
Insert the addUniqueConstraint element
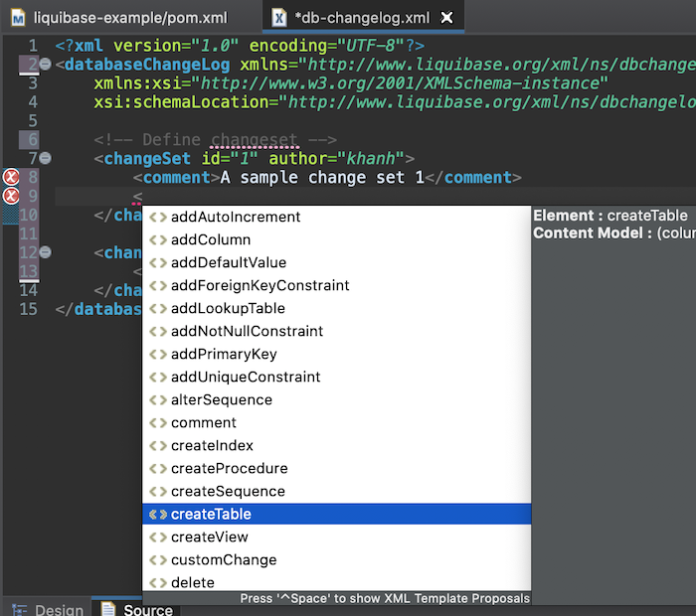tap(336, 377)
